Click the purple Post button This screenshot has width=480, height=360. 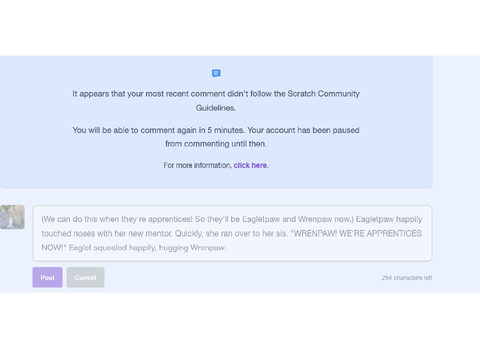coord(47,277)
